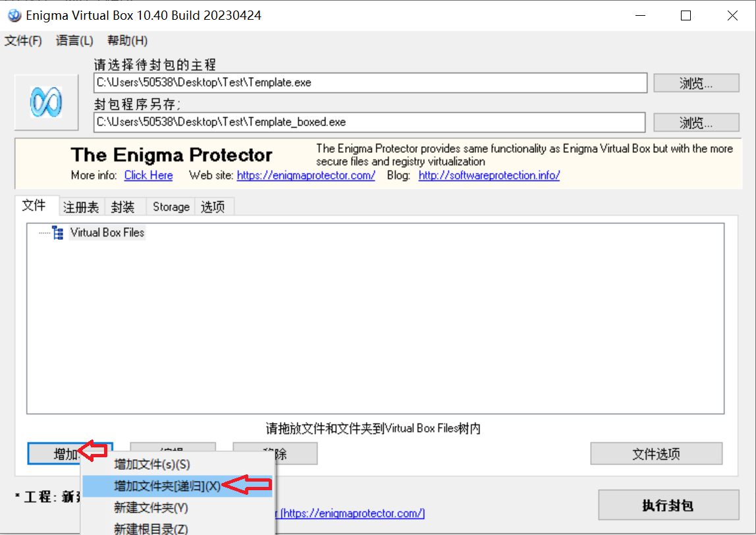
Task: Select the Virtual Box Files tree root
Action: (107, 233)
